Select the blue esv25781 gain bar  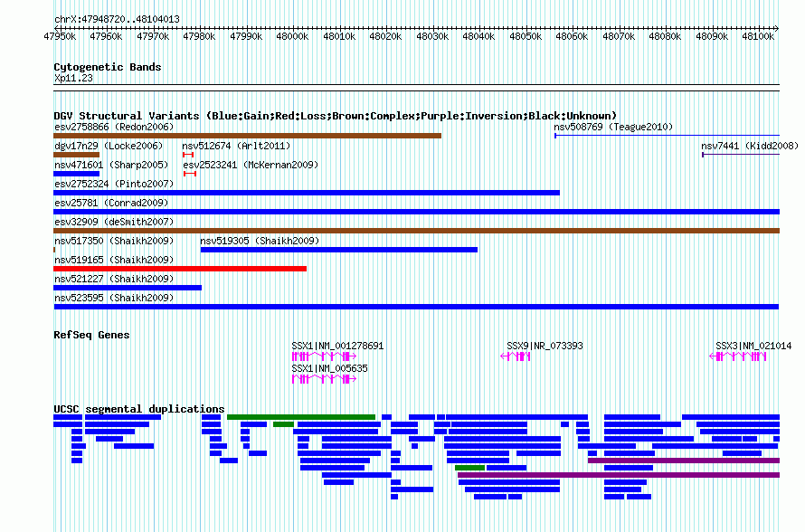416,212
